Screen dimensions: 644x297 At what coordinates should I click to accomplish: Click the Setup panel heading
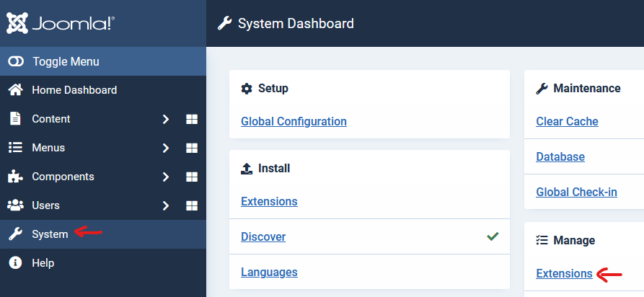click(x=273, y=89)
